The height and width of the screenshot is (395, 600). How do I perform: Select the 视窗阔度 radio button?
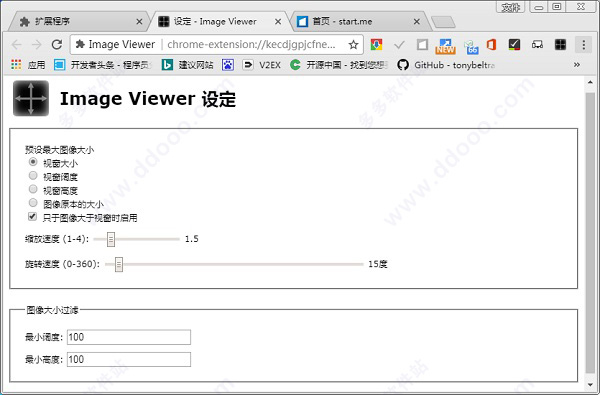coord(33,176)
